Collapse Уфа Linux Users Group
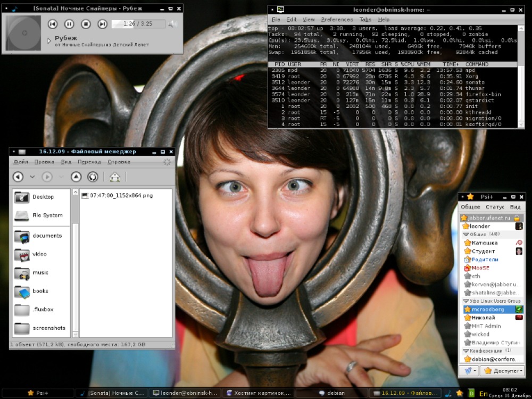The height and width of the screenshot is (399, 532). click(466, 301)
